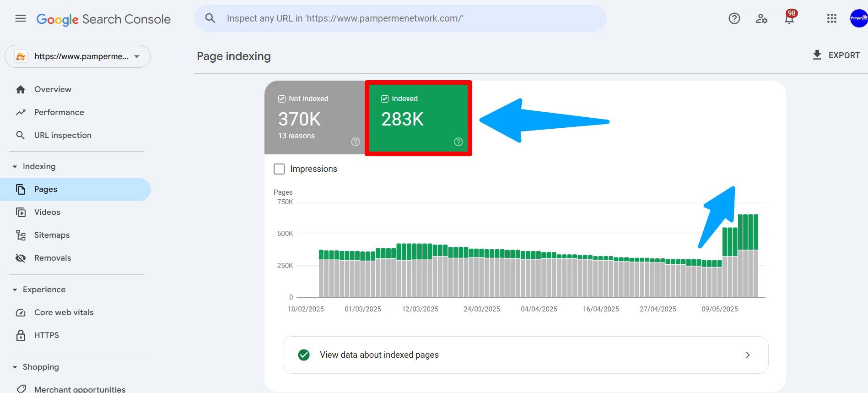Click the 13 reasons text
This screenshot has height=393, width=868.
tap(297, 136)
